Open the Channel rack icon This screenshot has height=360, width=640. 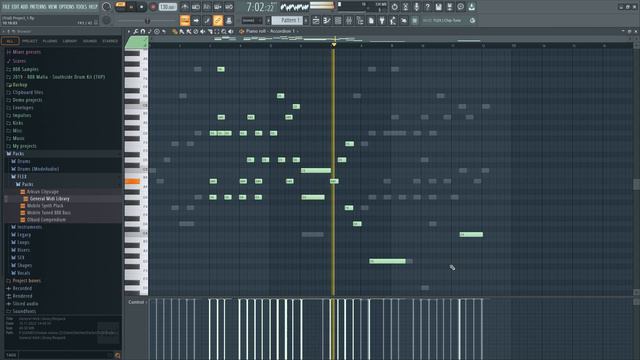click(x=338, y=20)
